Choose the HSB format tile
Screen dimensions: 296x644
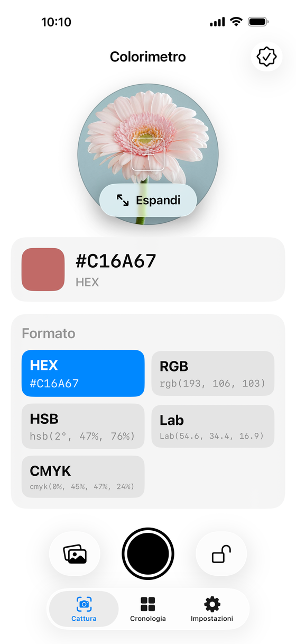point(83,426)
